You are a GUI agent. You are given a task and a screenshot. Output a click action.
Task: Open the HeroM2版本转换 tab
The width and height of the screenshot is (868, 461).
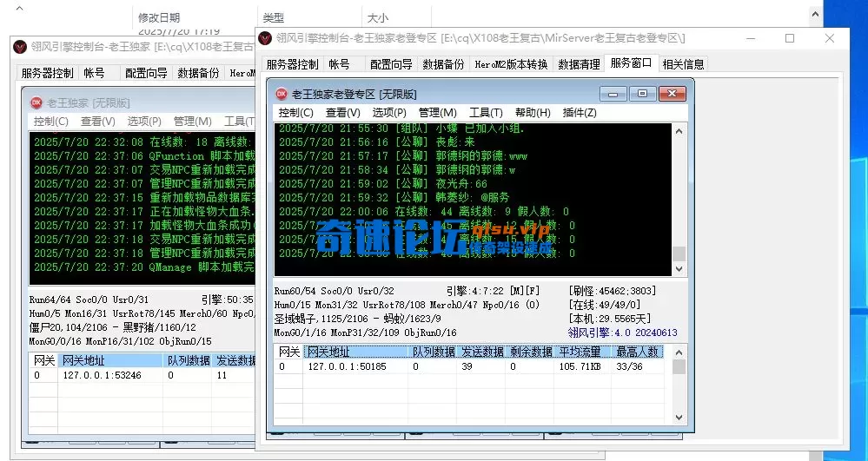(511, 65)
